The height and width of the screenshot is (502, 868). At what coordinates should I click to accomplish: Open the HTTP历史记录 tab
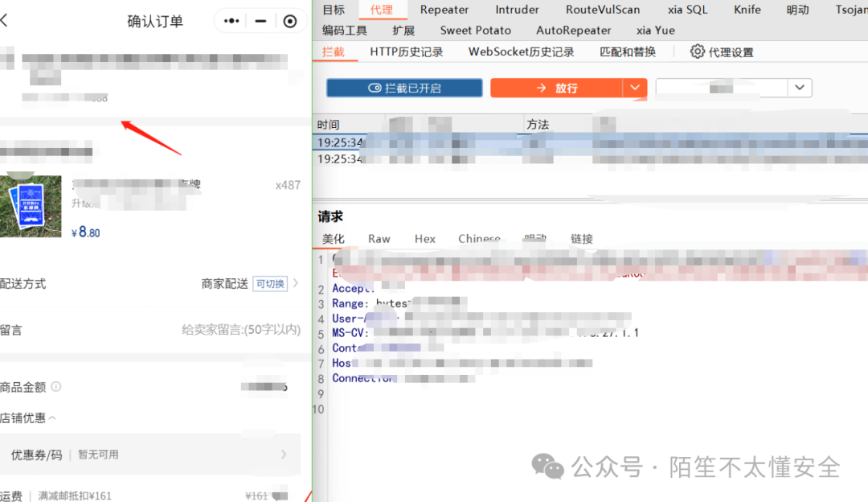406,51
